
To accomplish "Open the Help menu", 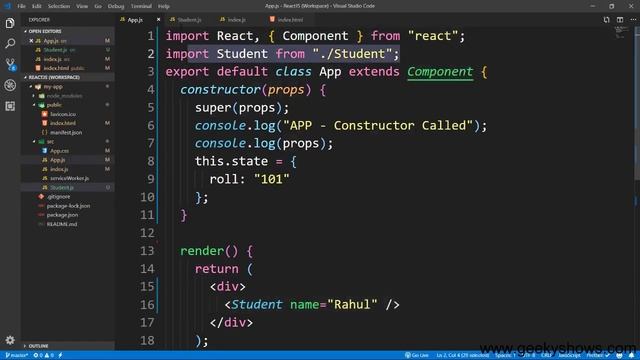I will point(164,6).
